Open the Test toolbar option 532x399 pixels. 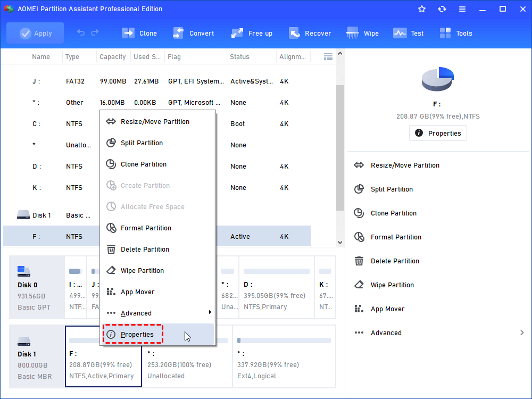tap(408, 33)
